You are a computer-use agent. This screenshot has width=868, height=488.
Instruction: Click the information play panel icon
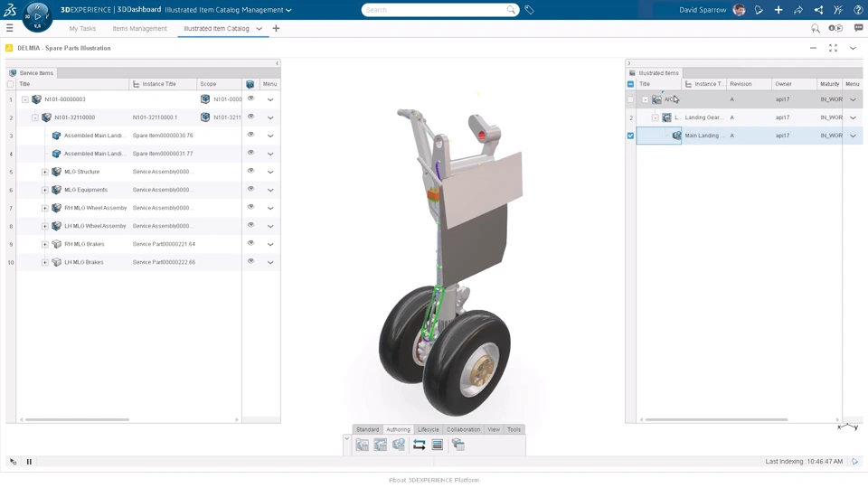(x=835, y=28)
